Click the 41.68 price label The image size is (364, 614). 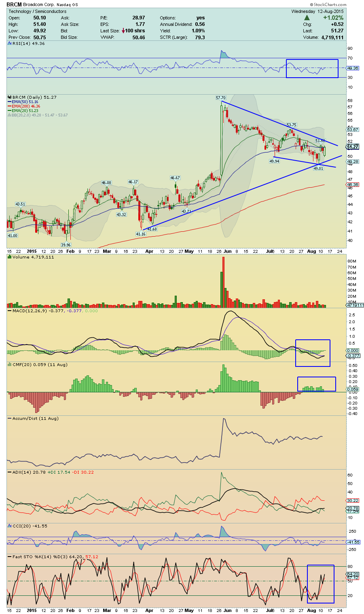152,229
